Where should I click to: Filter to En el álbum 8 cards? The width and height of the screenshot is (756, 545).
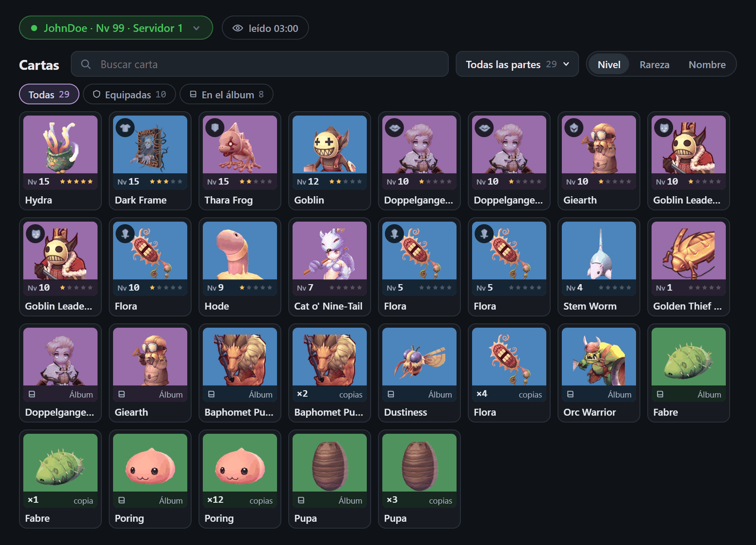(x=226, y=94)
